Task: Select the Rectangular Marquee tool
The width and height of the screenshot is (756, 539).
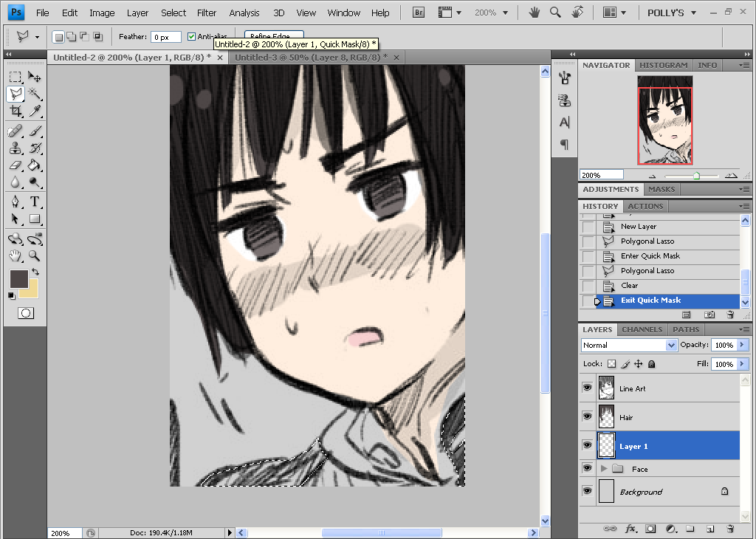Action: point(16,77)
